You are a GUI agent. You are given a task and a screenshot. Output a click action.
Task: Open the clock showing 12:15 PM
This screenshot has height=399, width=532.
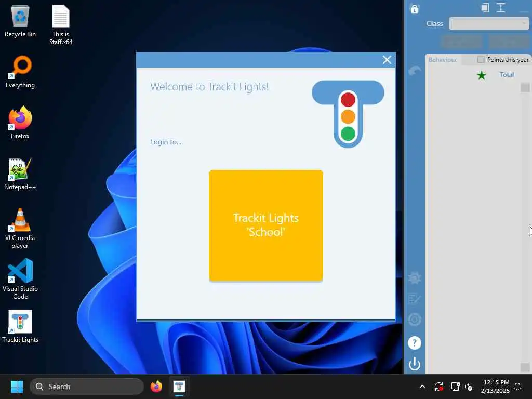pyautogui.click(x=495, y=387)
